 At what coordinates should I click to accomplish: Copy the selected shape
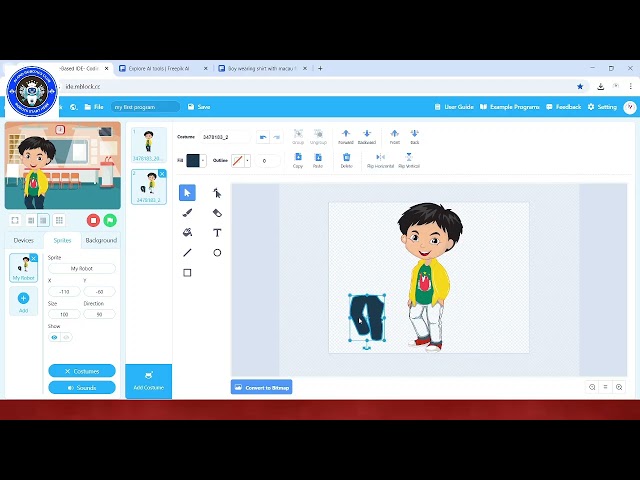[x=298, y=160]
